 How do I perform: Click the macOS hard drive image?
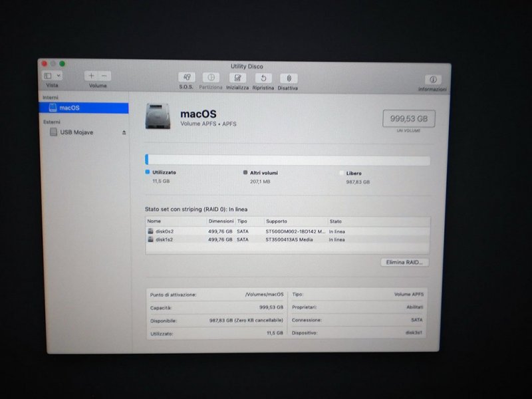pyautogui.click(x=158, y=116)
